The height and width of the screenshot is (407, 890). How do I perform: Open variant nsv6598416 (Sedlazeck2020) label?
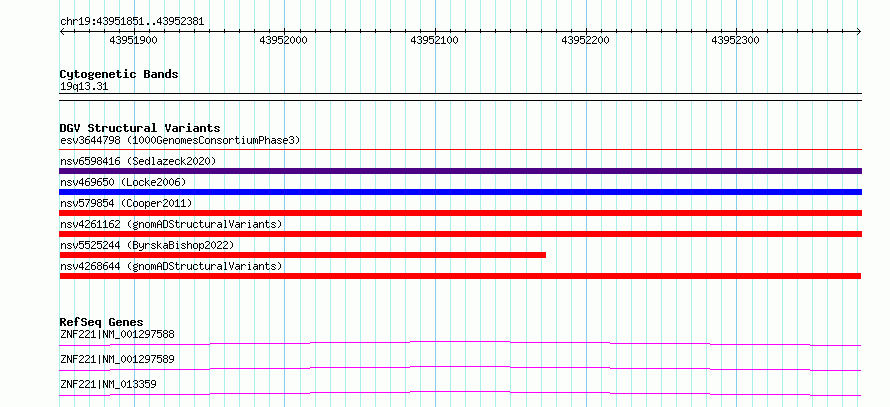(x=138, y=161)
